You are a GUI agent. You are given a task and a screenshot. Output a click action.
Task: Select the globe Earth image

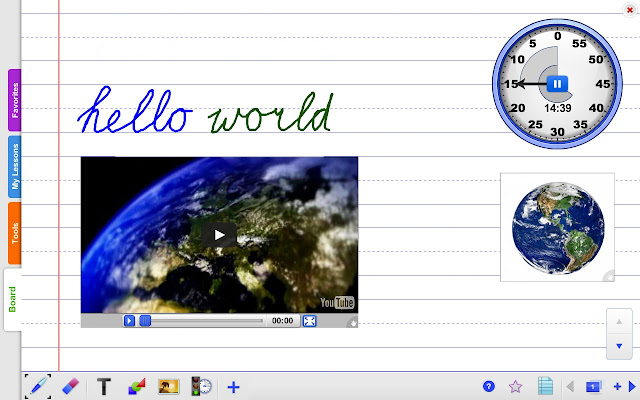[558, 227]
